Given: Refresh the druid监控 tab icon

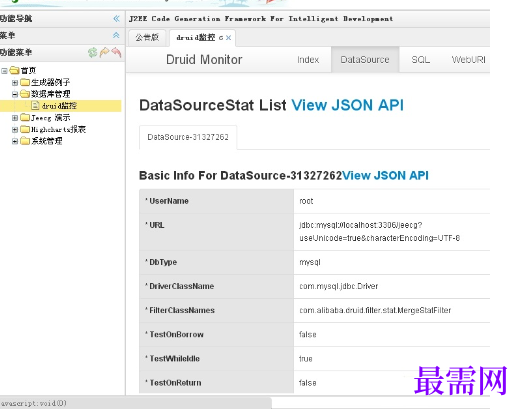Looking at the screenshot, I should 221,38.
